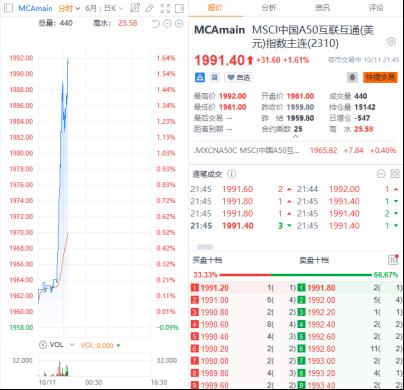The width and height of the screenshot is (404, 390).
Task: Click the 1991.40 last price
Action: pos(219,60)
